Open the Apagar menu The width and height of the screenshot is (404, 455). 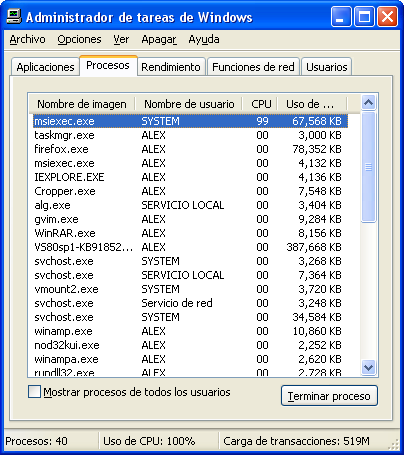point(159,39)
